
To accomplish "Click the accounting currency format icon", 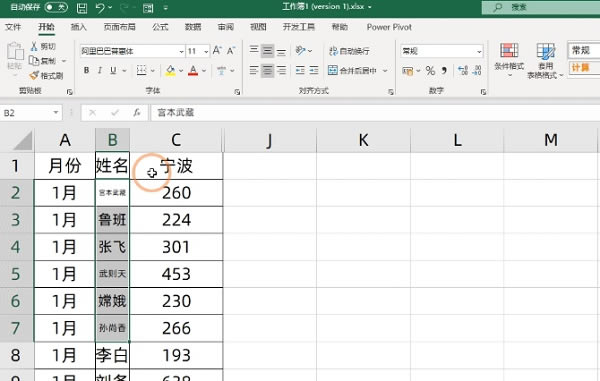I will [408, 71].
